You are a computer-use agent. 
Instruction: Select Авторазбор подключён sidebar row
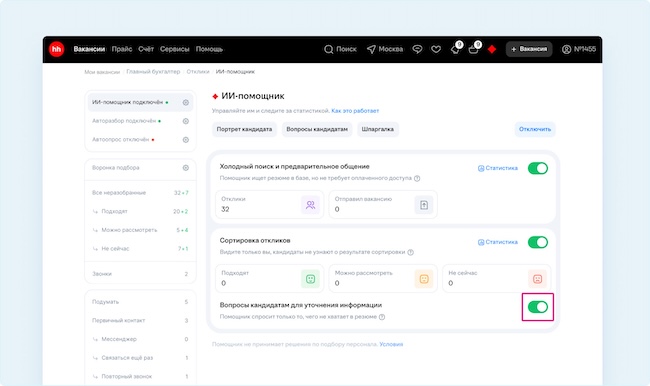click(x=140, y=121)
